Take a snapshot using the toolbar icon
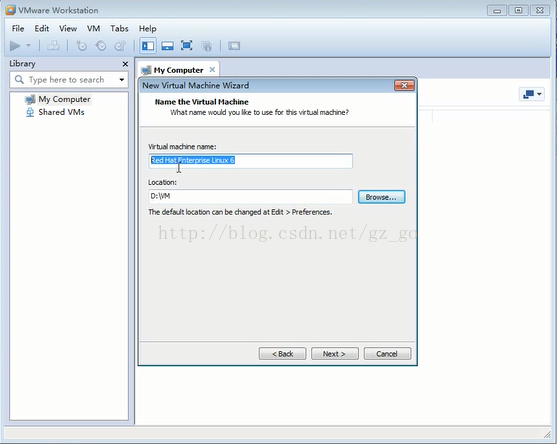 tap(81, 46)
